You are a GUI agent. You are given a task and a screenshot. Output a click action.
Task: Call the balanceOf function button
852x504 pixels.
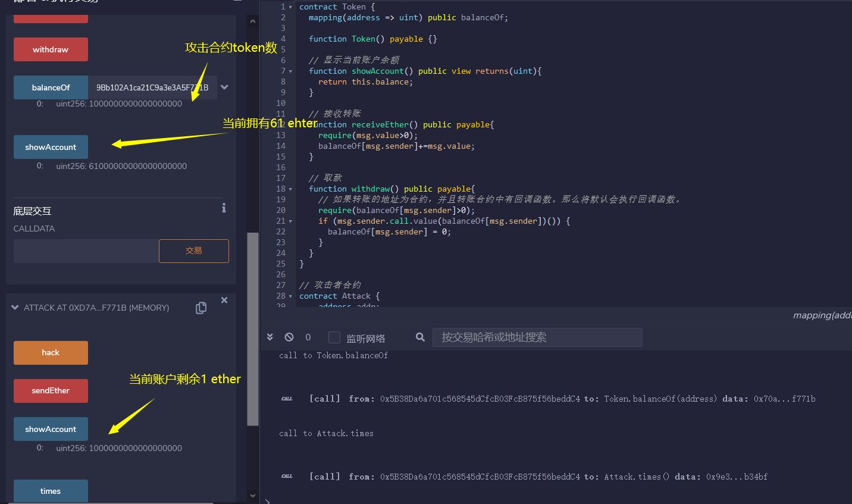click(x=51, y=87)
